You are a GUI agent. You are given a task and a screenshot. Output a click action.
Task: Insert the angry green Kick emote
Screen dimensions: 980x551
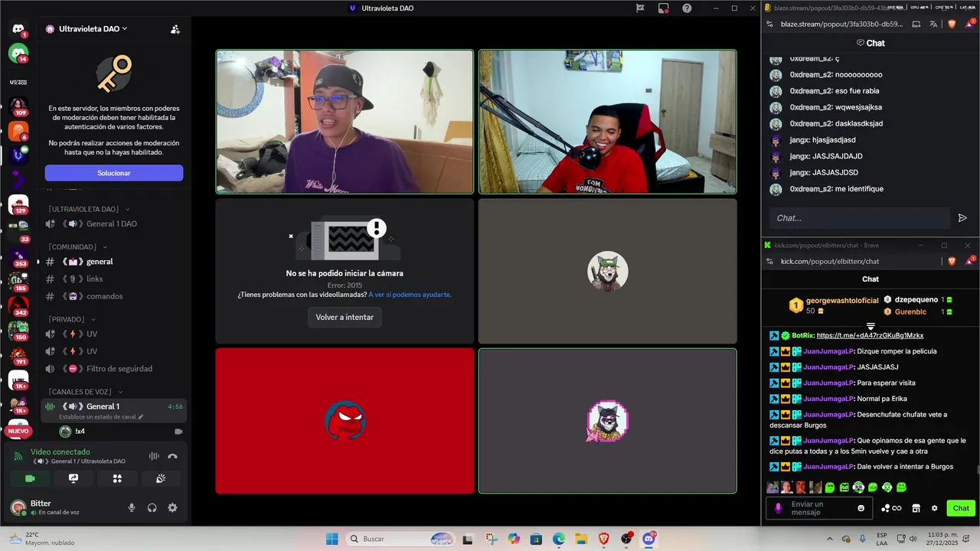click(x=844, y=487)
